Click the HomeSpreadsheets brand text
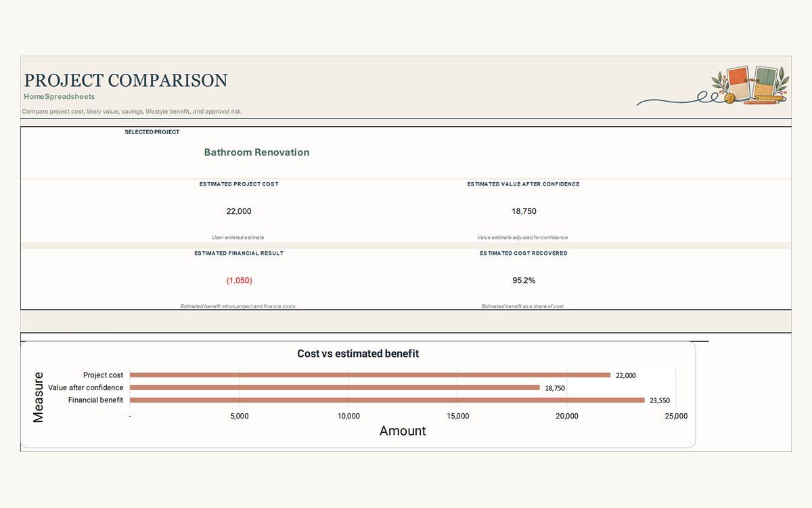Image resolution: width=812 pixels, height=508 pixels. (60, 97)
